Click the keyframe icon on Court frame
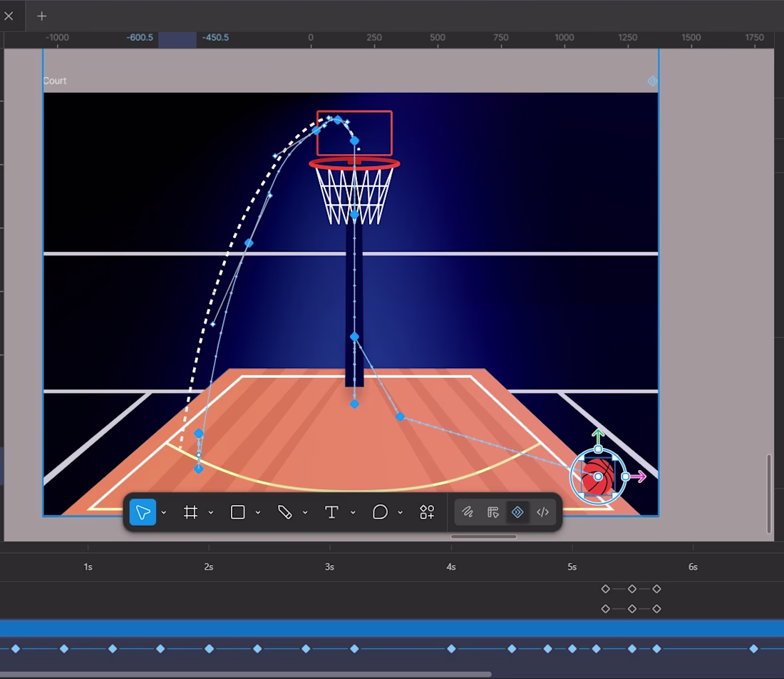784x679 pixels. (652, 81)
